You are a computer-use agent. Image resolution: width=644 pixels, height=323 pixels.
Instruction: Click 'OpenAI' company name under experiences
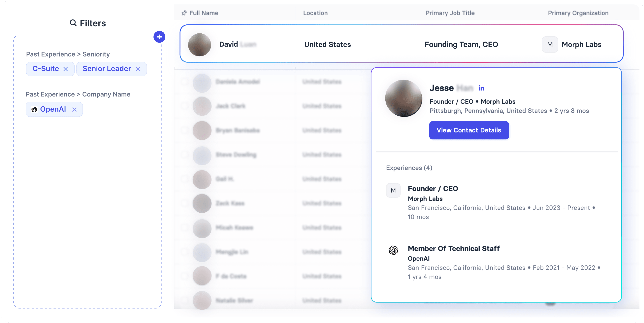[x=419, y=259]
